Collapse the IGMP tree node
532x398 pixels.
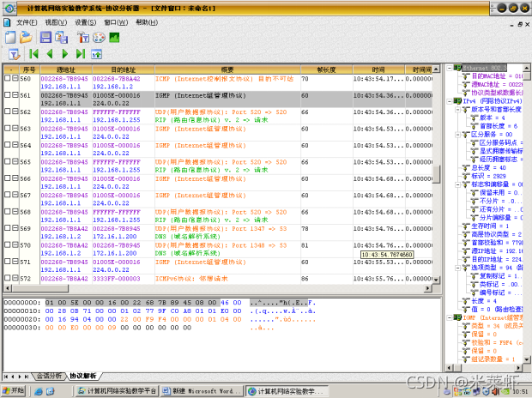[x=450, y=317]
